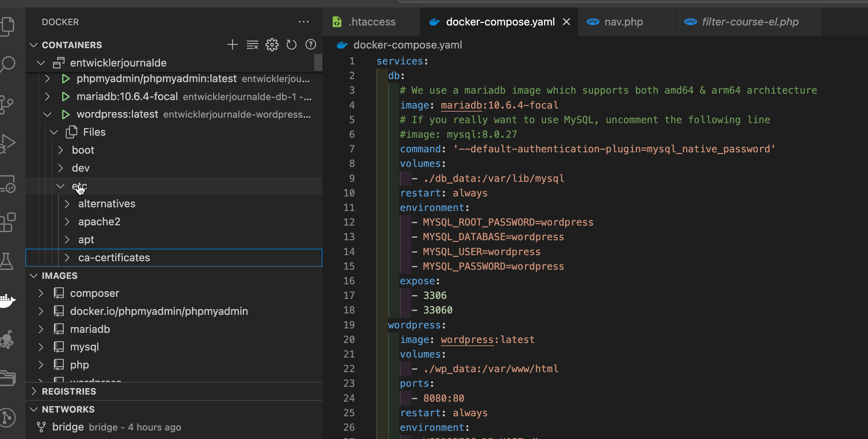Switch to the nav.php tab
868x439 pixels.
(x=627, y=22)
